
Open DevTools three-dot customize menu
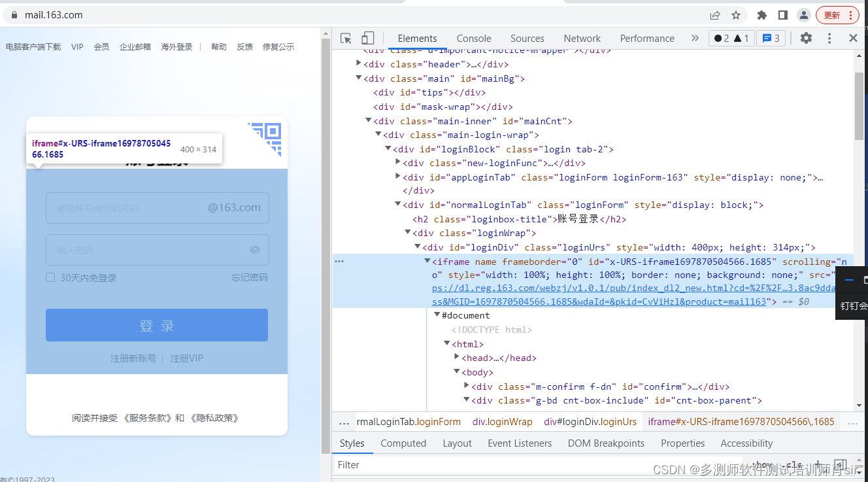tap(829, 39)
